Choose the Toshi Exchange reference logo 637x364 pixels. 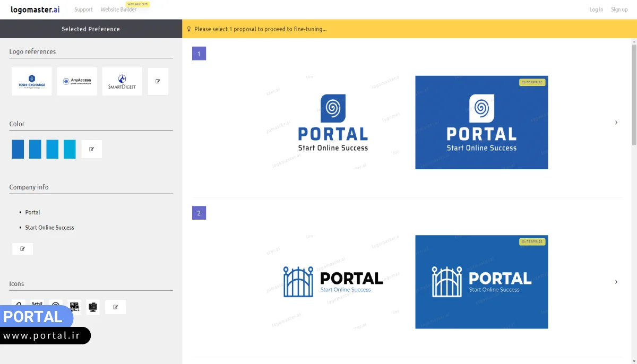[32, 81]
